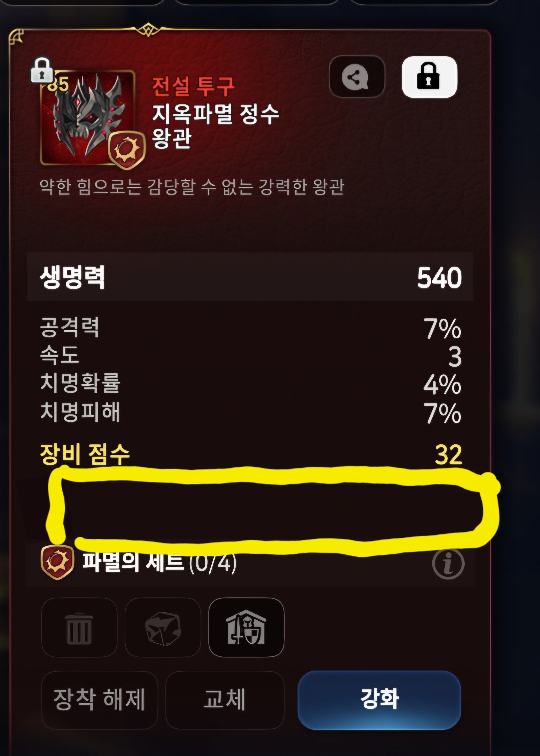This screenshot has width=540, height=756.
Task: Click the ore rock dismantle icon
Action: (x=163, y=627)
